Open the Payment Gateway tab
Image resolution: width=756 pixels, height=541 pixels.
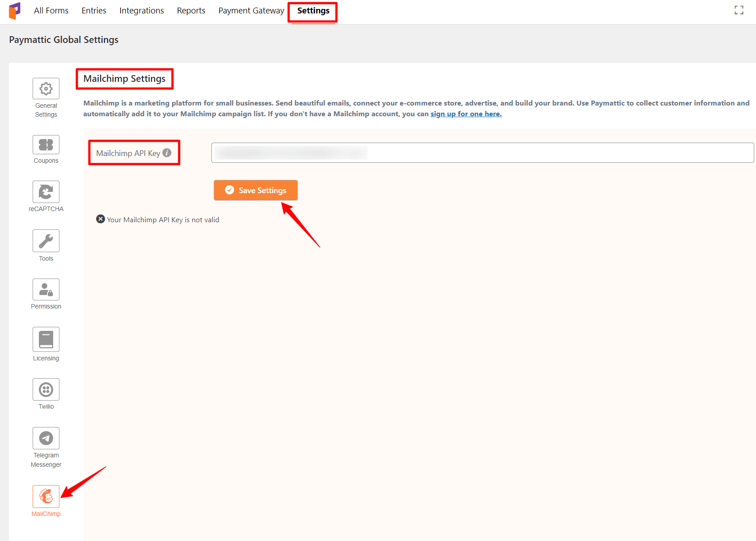(x=251, y=11)
